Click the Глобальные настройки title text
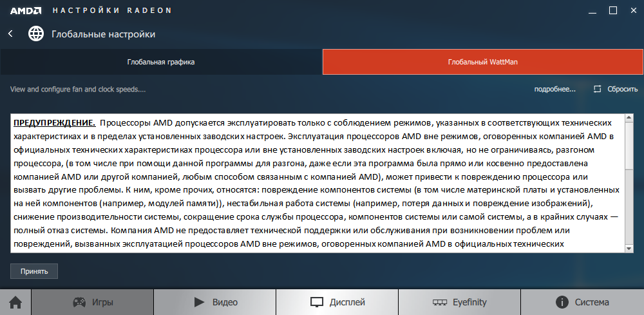 click(104, 34)
